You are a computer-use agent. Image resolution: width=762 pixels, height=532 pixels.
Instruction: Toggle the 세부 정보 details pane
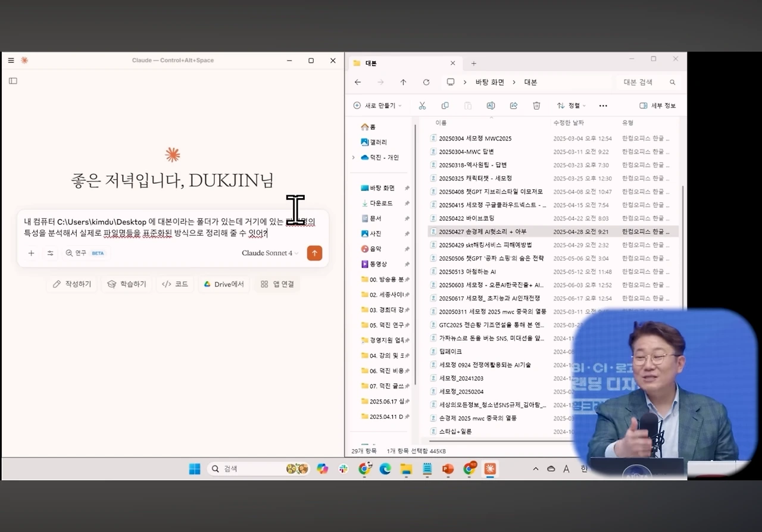pyautogui.click(x=658, y=105)
